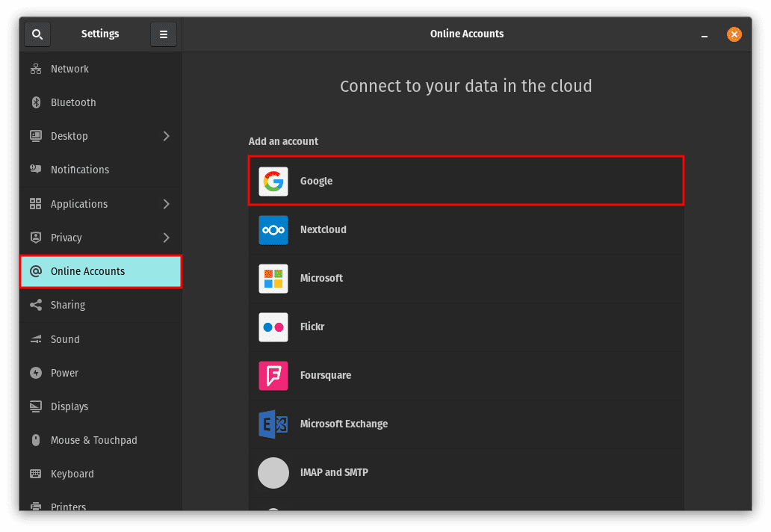Add a Nextcloud account
This screenshot has width=771, height=532.
coord(466,229)
